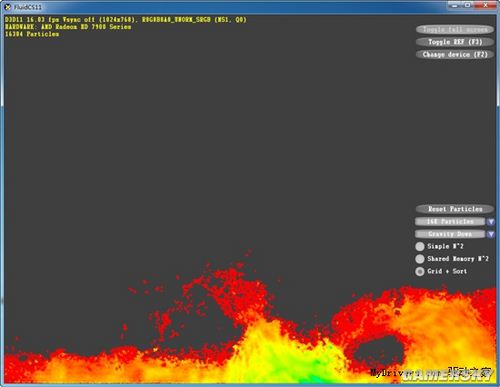
Task: Click the MyDrivers watermark text
Action: (x=387, y=373)
